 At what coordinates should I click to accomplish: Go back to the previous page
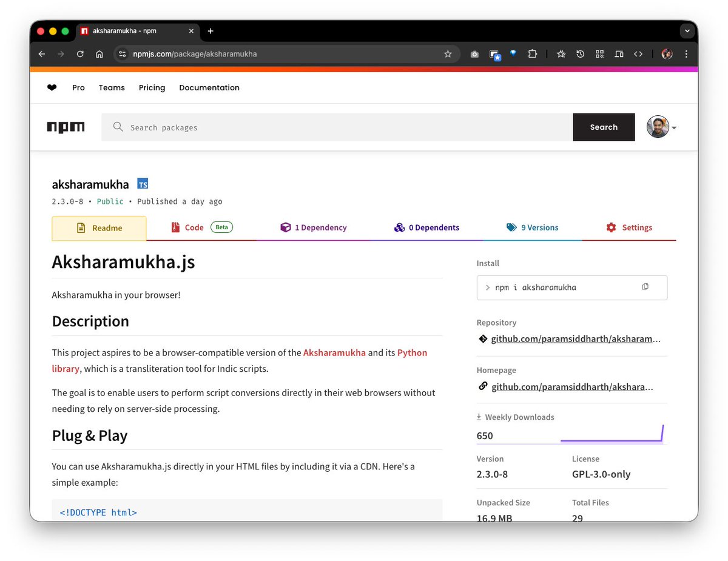coord(41,54)
